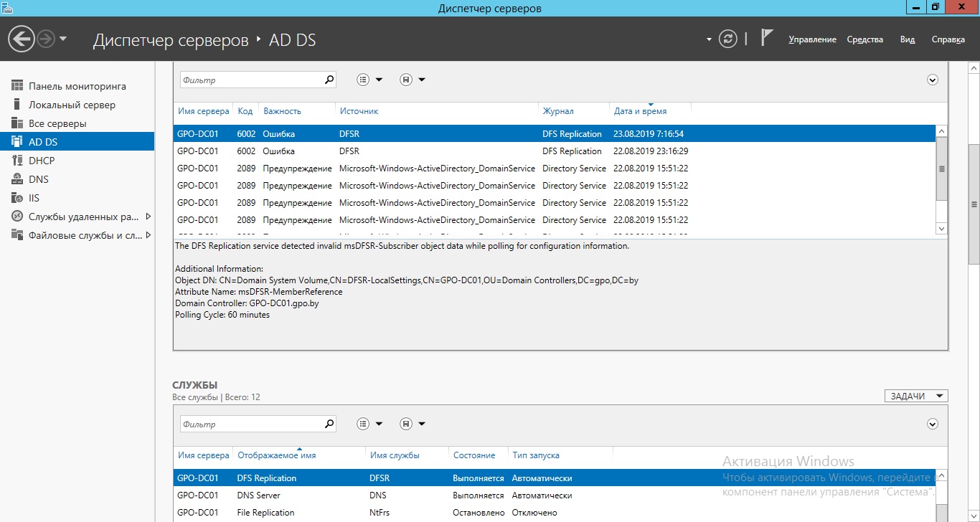This screenshot has height=522, width=980.
Task: Collapse the events section with the chevron
Action: coord(933,80)
